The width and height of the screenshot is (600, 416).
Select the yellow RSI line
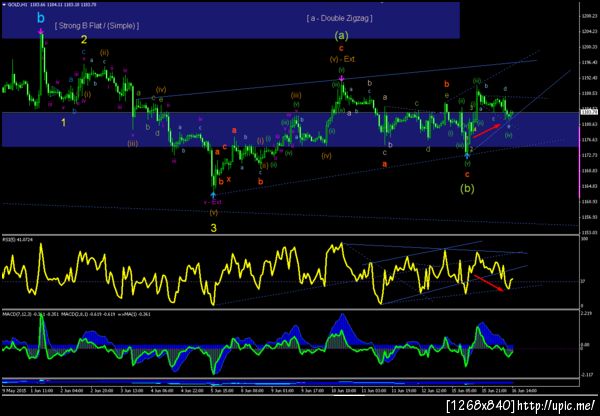point(258,274)
